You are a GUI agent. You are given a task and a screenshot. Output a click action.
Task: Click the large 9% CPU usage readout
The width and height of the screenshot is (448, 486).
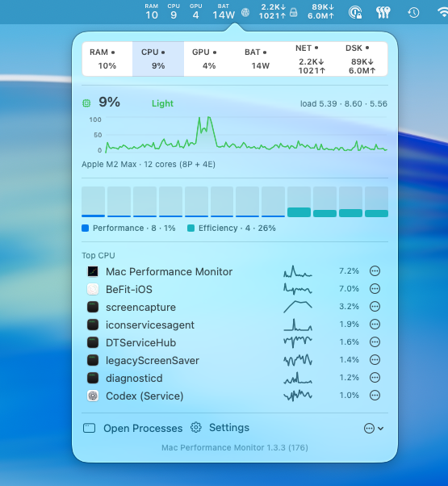(x=109, y=102)
